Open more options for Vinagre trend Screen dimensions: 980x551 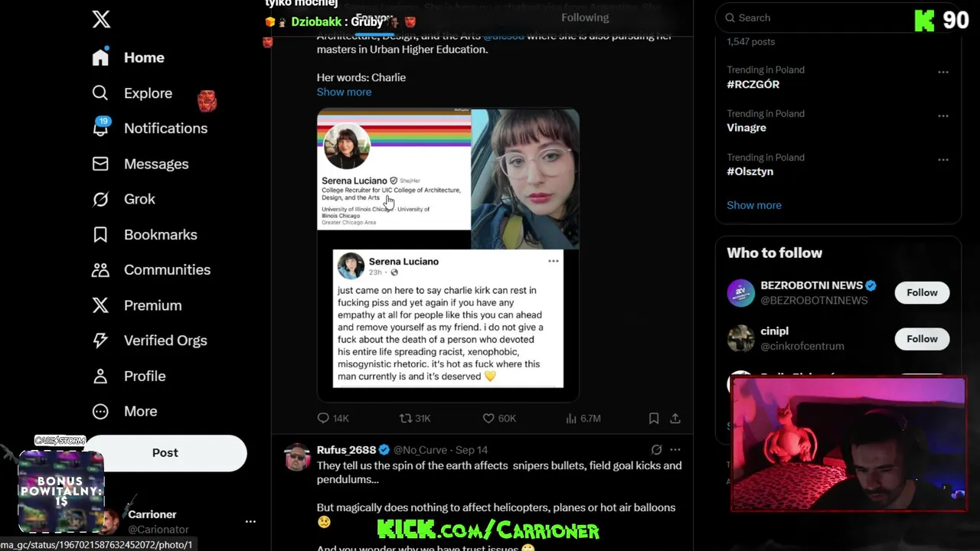pyautogui.click(x=943, y=116)
